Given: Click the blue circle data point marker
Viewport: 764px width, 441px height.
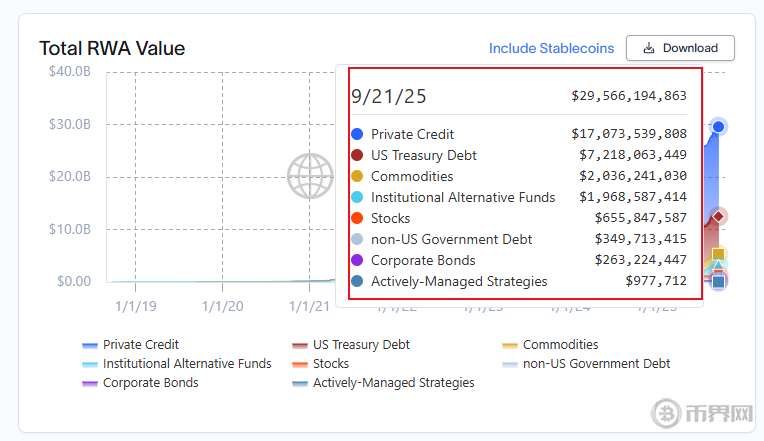Looking at the screenshot, I should tap(718, 127).
